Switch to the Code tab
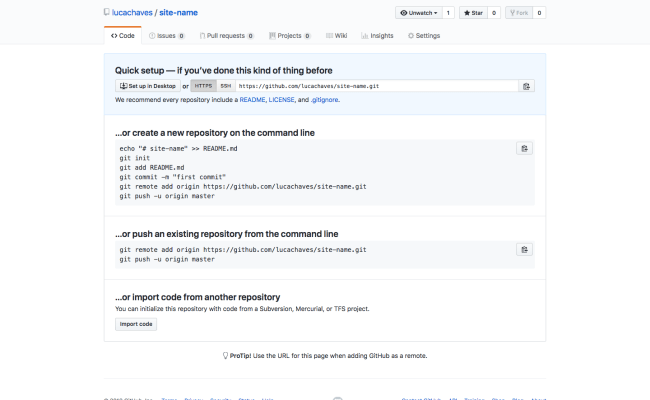The width and height of the screenshot is (650, 400). pyautogui.click(x=123, y=36)
